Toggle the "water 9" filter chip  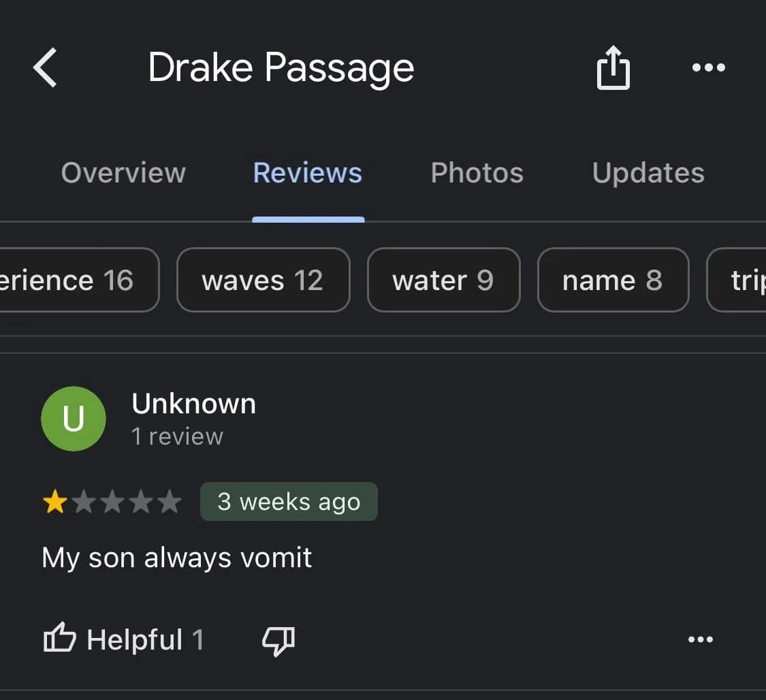click(x=443, y=280)
